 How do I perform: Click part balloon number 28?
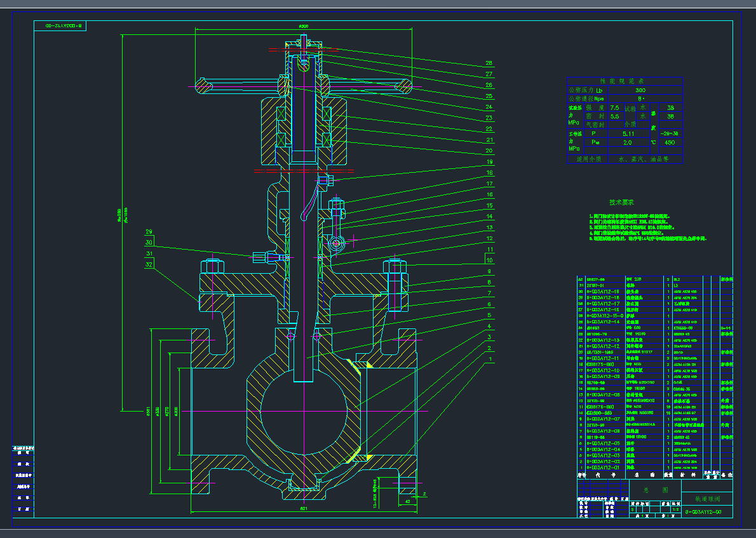489,64
